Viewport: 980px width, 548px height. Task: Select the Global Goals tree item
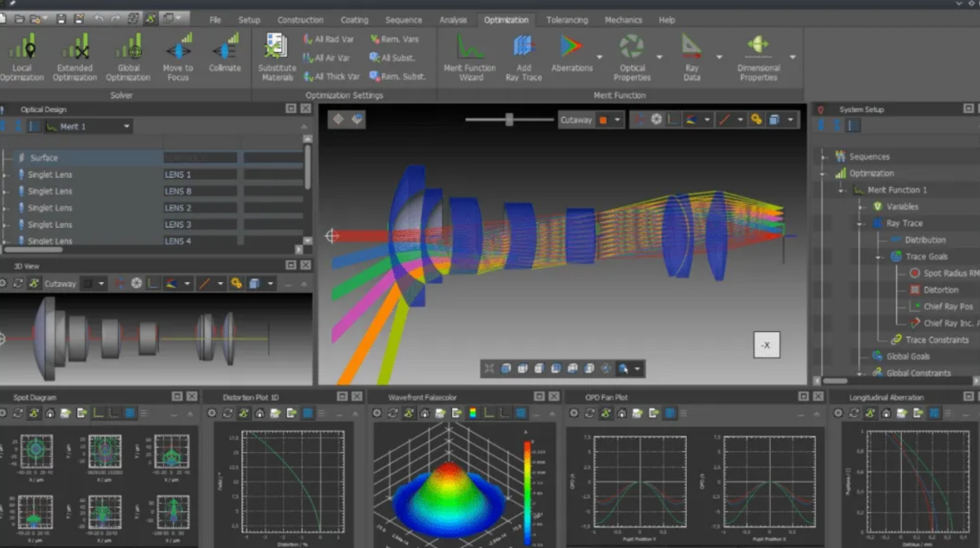[901, 357]
